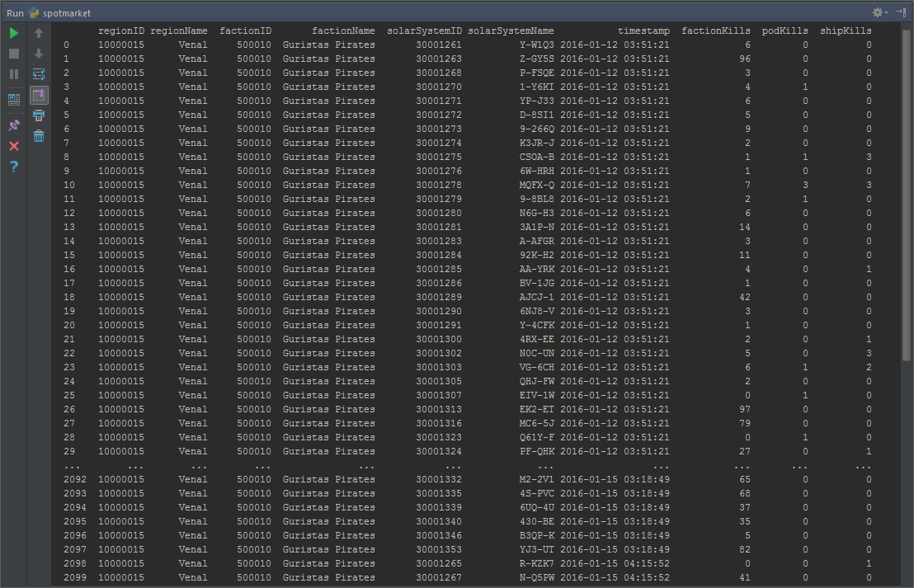
Task: Open help via the question mark icon
Action: (x=14, y=167)
